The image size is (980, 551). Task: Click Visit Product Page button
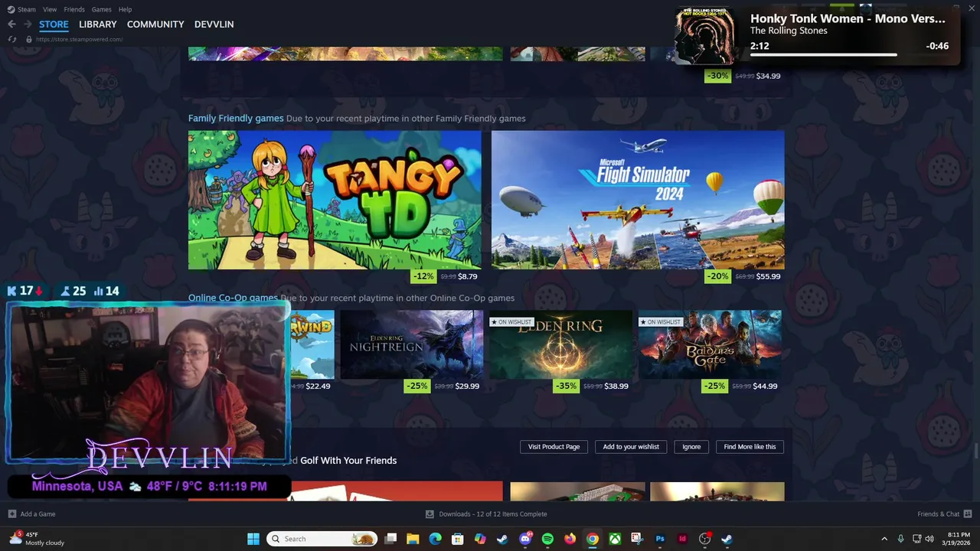pos(554,447)
